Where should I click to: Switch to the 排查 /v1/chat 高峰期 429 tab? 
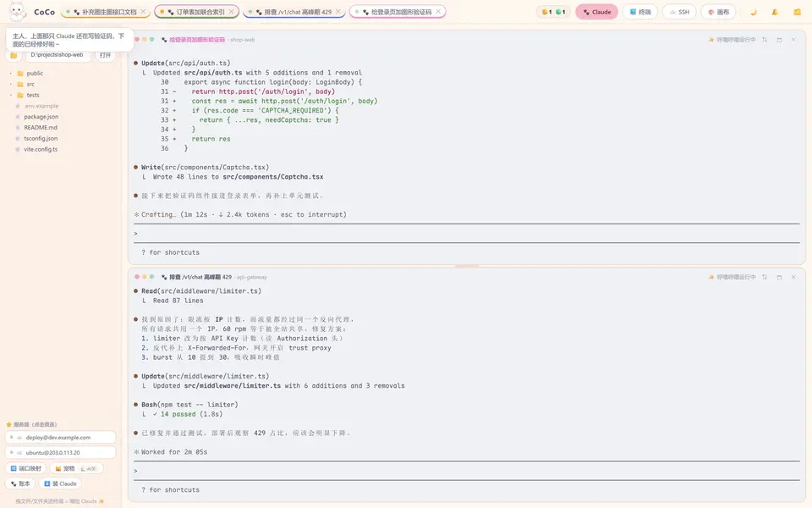pos(294,12)
